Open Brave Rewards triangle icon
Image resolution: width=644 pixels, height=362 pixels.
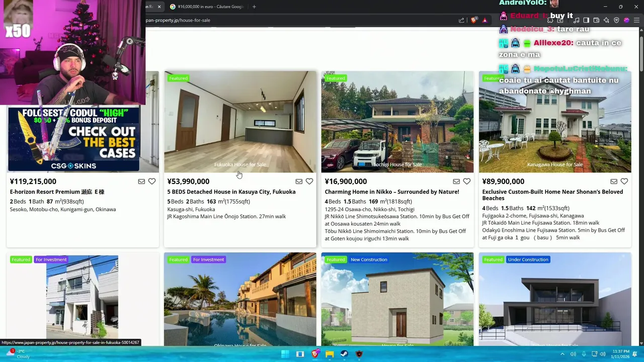coord(485,20)
